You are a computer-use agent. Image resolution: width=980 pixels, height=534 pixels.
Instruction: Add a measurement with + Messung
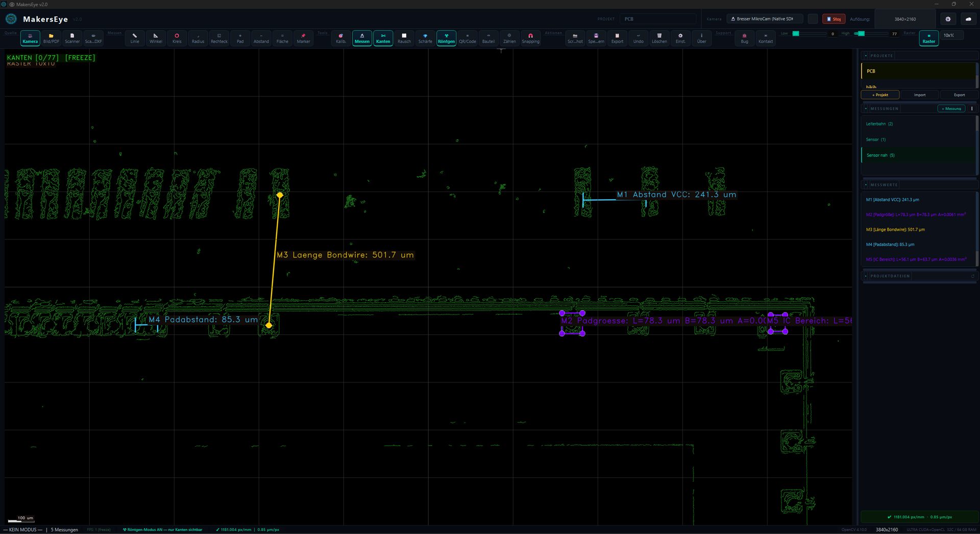951,109
